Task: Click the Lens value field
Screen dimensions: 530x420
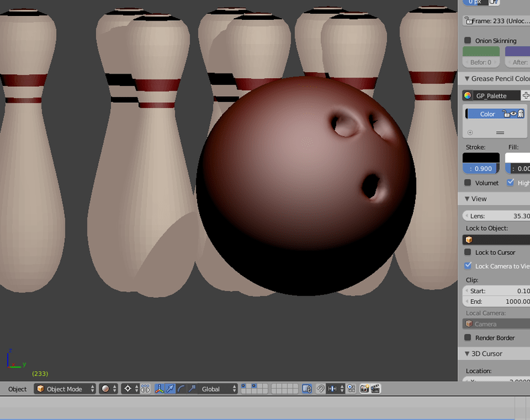Action: coord(496,216)
